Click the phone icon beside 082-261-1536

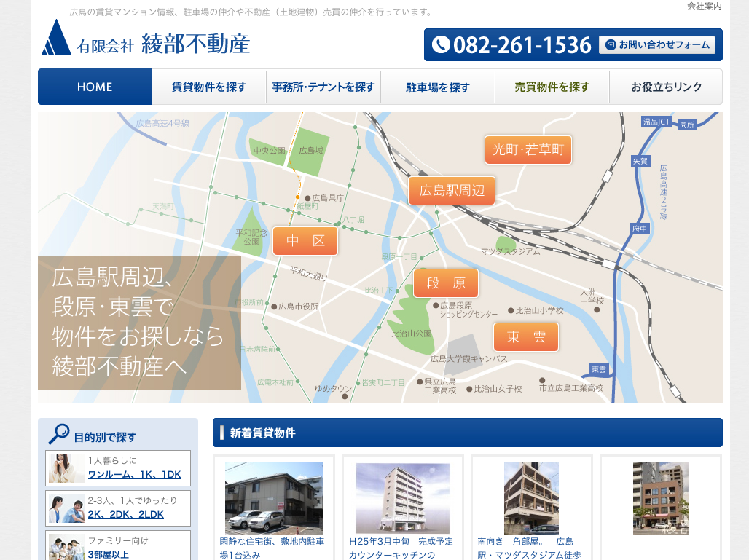[x=441, y=45]
